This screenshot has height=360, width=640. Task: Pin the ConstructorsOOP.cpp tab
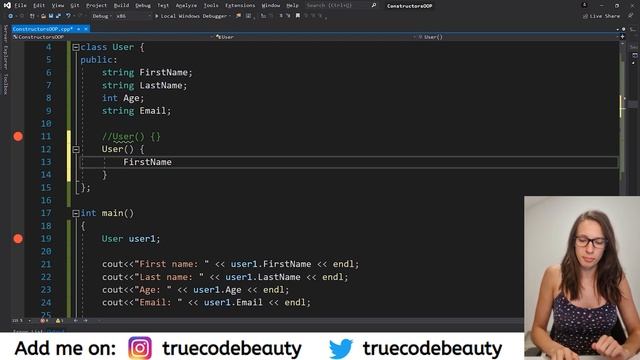coord(79,29)
